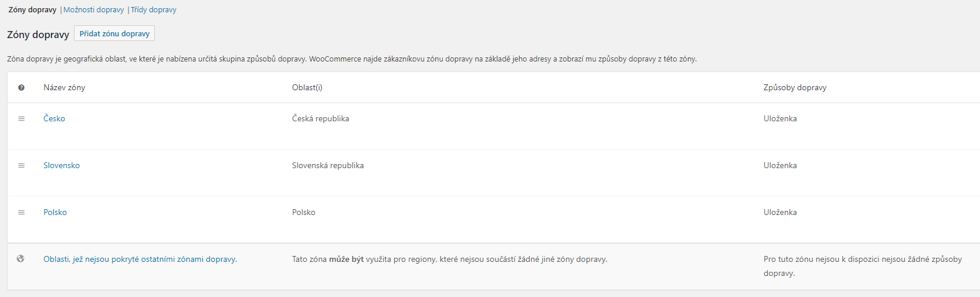This screenshot has height=297, width=980.
Task: Click the Česká republika region cell
Action: click(321, 118)
